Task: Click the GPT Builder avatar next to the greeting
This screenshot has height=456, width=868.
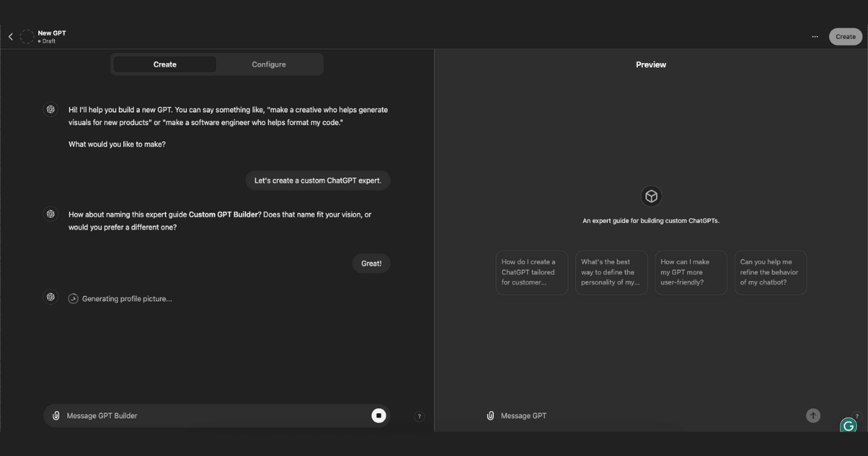Action: pyautogui.click(x=51, y=109)
